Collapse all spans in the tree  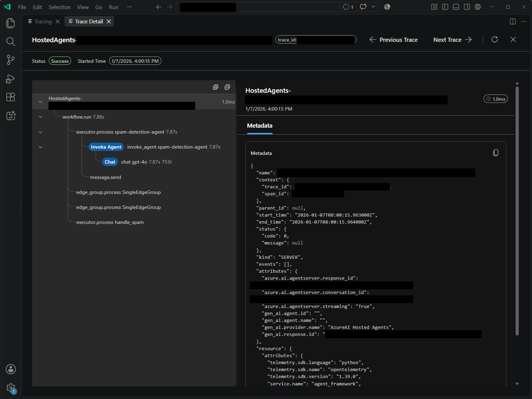pyautogui.click(x=227, y=87)
